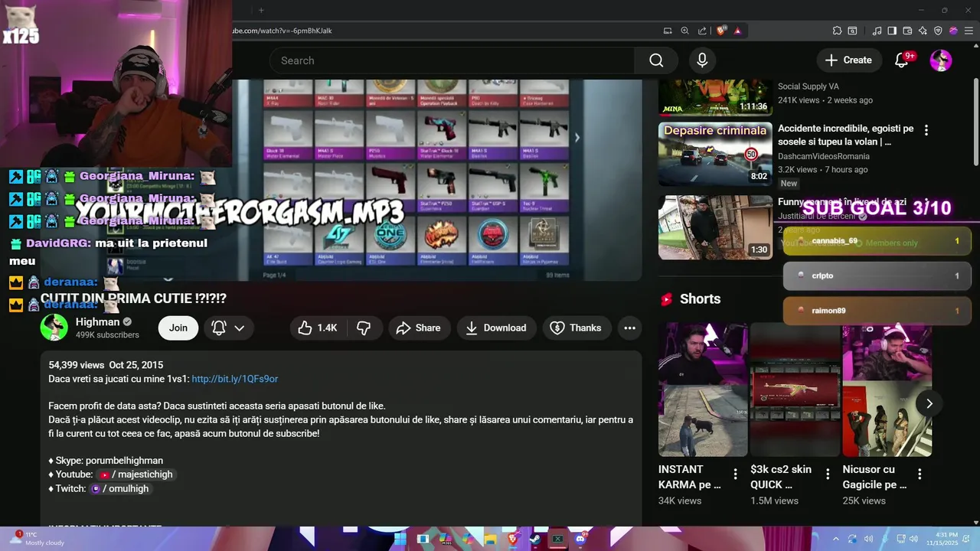Screen dimensions: 980x551
Task: Open options for $3k cs2 skin short
Action: [828, 474]
